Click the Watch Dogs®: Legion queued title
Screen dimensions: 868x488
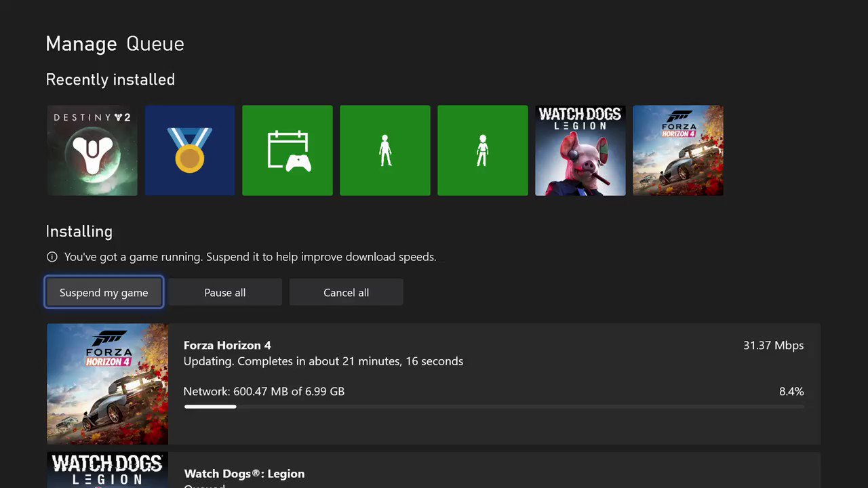244,473
